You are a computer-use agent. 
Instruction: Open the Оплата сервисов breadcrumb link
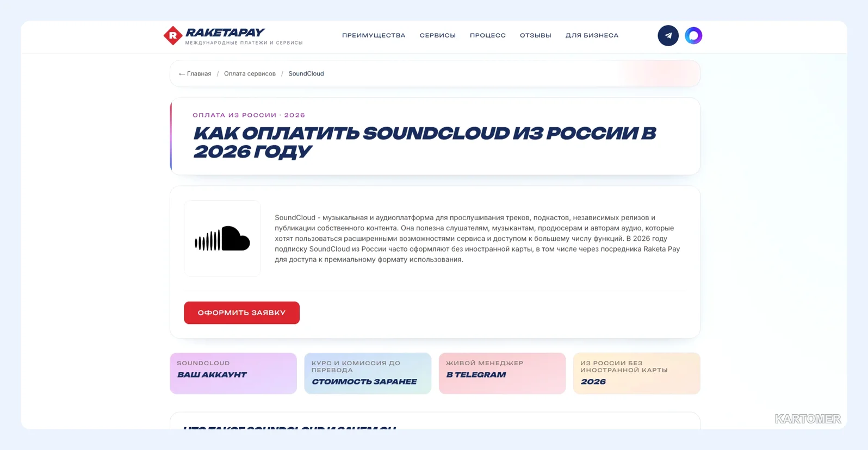(x=250, y=74)
